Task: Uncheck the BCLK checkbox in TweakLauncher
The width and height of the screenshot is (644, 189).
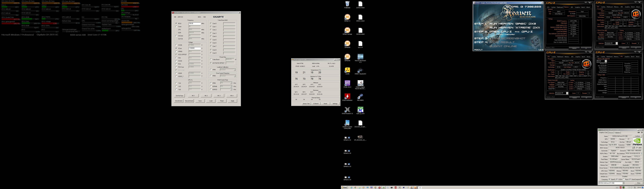Action: (x=176, y=23)
